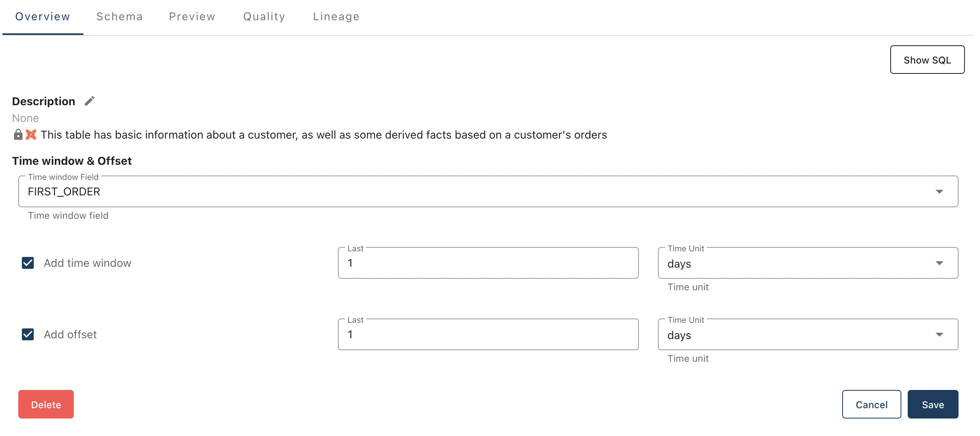
Task: Click the FIRST_ORDER dropdown arrow
Action: pyautogui.click(x=939, y=192)
